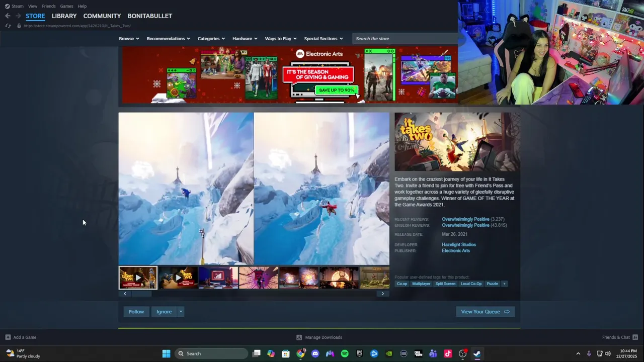Open weather widget showing 14°F
Screen dimensions: 644x362
[23, 353]
